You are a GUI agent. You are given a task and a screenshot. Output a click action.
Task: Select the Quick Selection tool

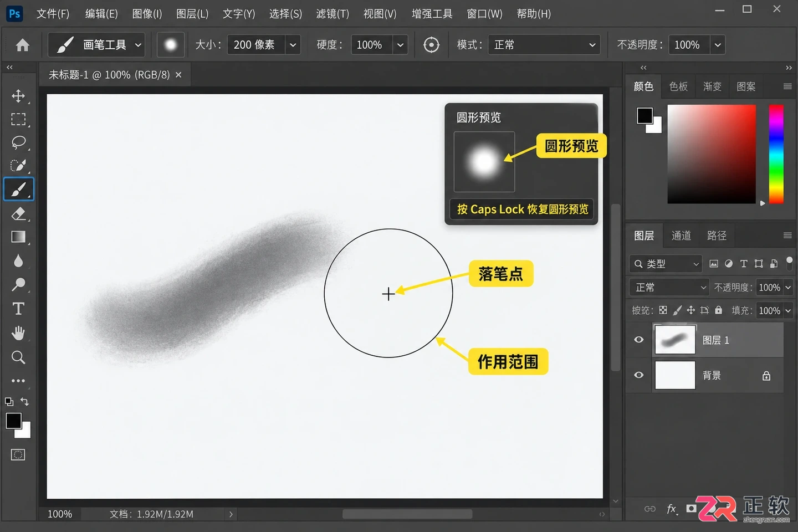point(18,166)
